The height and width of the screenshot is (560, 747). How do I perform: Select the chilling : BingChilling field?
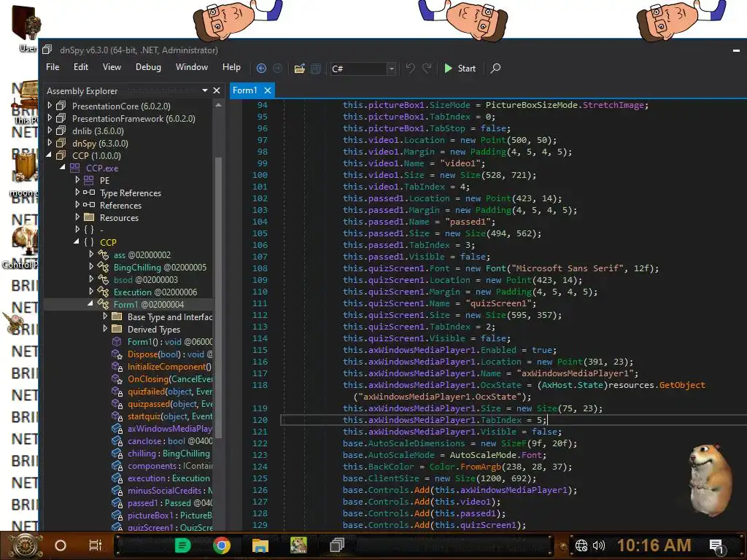pyautogui.click(x=169, y=454)
